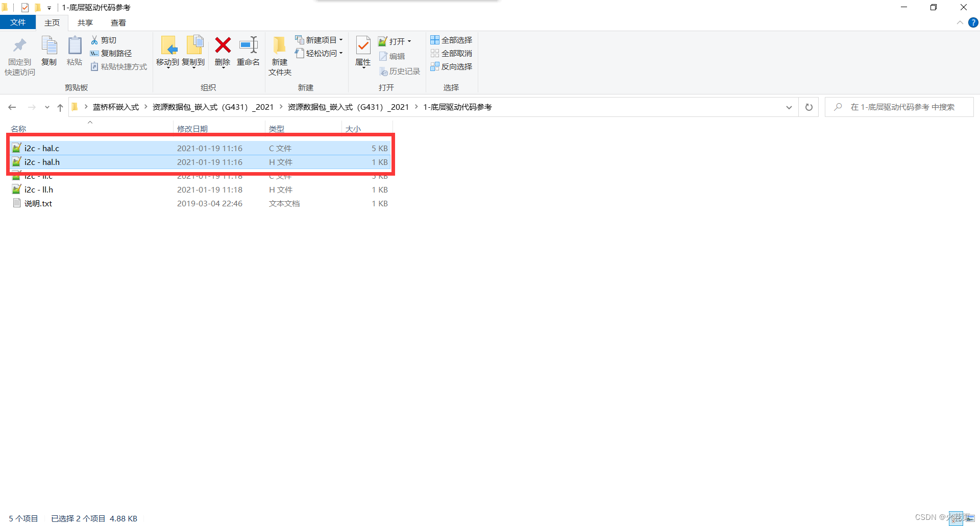This screenshot has height=526, width=980.
Task: Switch to the 共享 Share tab
Action: (x=85, y=22)
